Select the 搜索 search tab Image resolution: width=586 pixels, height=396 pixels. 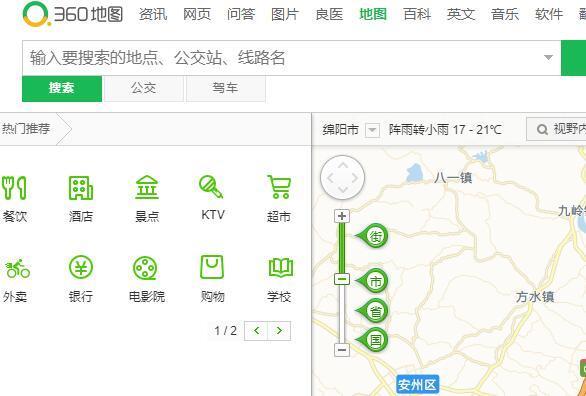[62, 89]
